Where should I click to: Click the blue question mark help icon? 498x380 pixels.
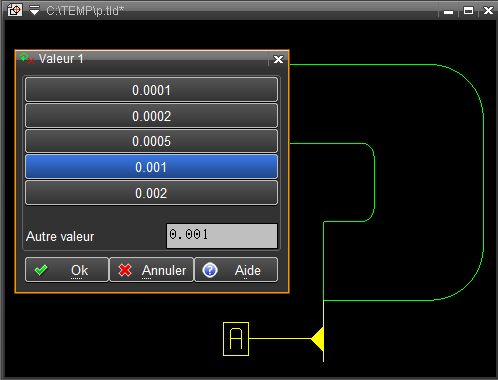point(210,270)
